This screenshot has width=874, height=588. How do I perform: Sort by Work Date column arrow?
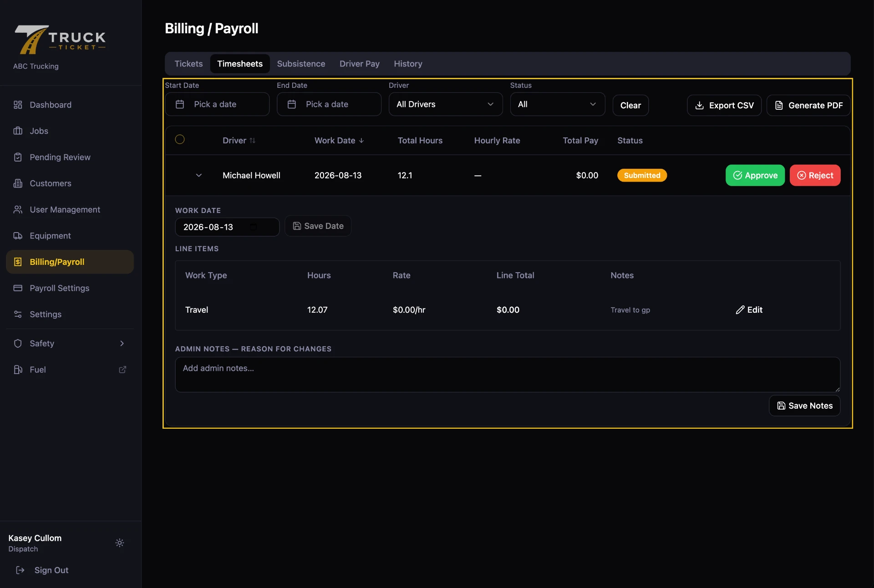(361, 141)
